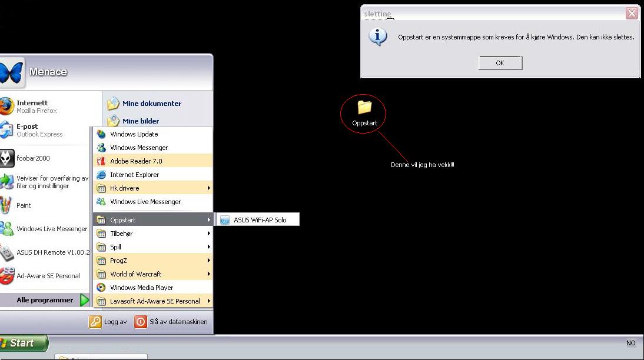Screen dimensions: 644x360
Task: Launch Ad-Aware SE Personal in left column
Action: (45, 276)
